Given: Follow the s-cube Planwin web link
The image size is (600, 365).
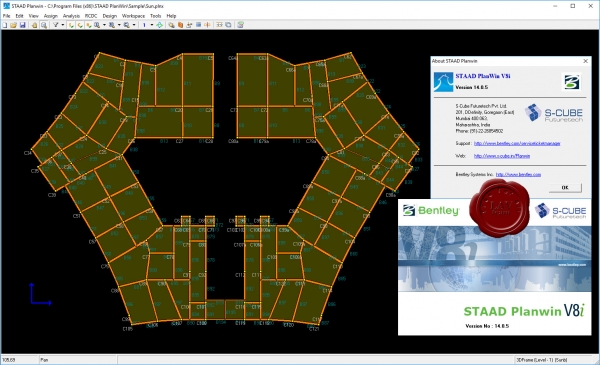Looking at the screenshot, I should [502, 156].
